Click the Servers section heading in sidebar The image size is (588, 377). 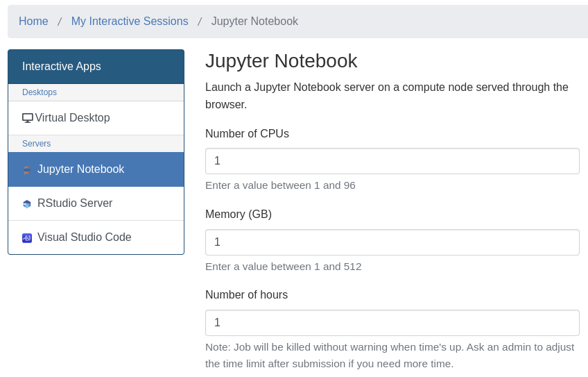36,144
